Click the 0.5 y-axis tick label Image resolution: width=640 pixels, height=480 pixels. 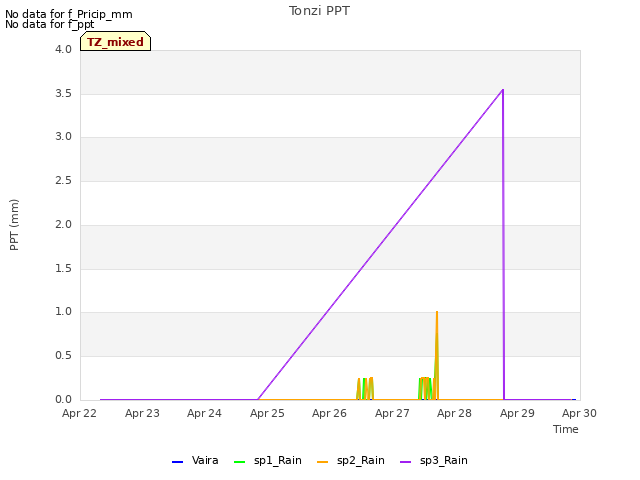click(x=63, y=356)
